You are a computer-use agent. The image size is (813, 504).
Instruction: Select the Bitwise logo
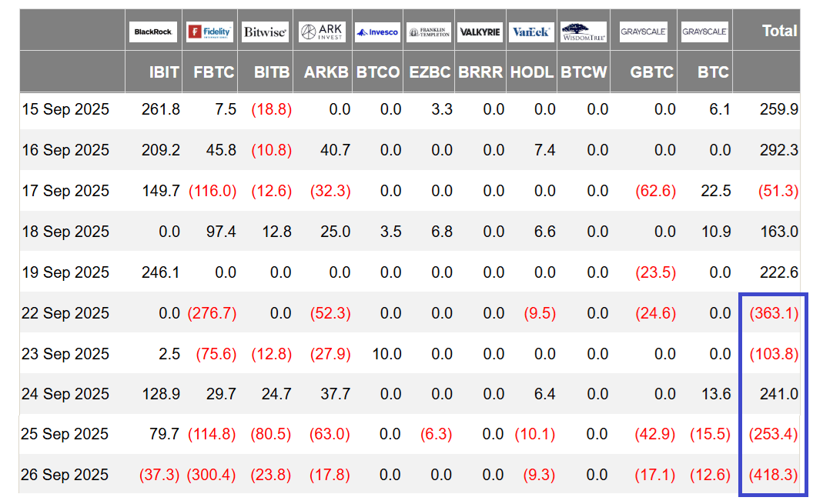coord(265,32)
